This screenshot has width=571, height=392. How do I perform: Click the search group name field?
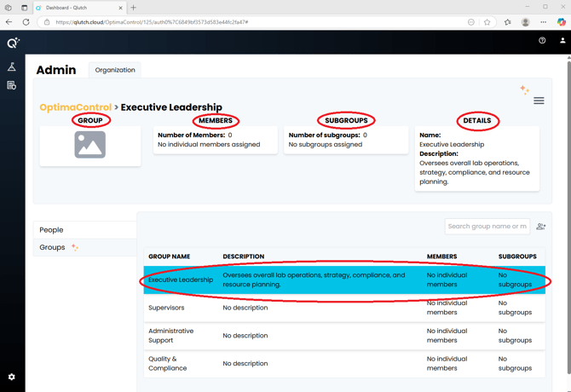click(487, 227)
